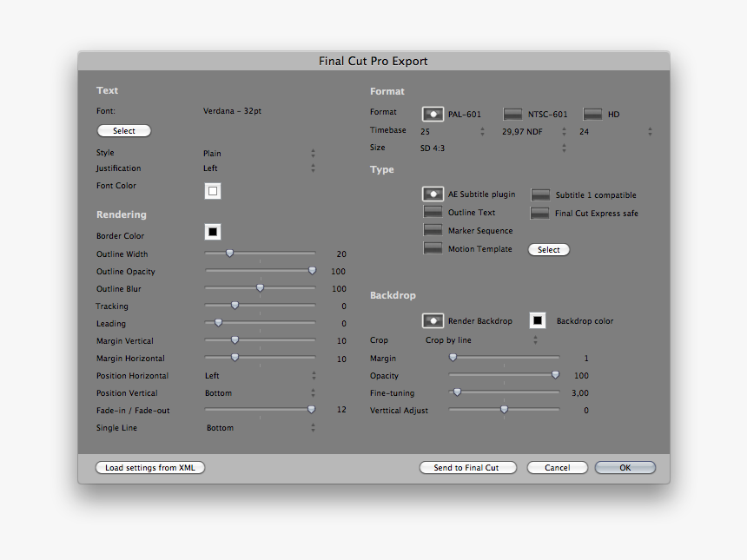Cancel the export dialog

(558, 468)
